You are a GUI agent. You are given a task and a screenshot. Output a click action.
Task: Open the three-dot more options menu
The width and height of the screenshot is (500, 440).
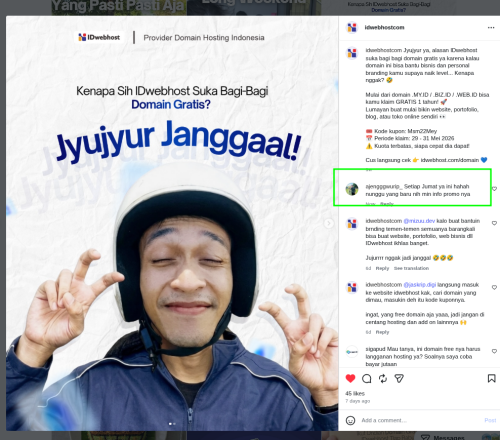point(491,28)
